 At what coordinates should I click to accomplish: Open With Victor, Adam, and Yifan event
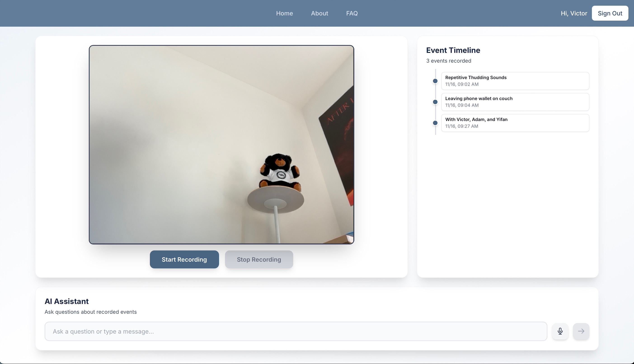[x=515, y=123]
